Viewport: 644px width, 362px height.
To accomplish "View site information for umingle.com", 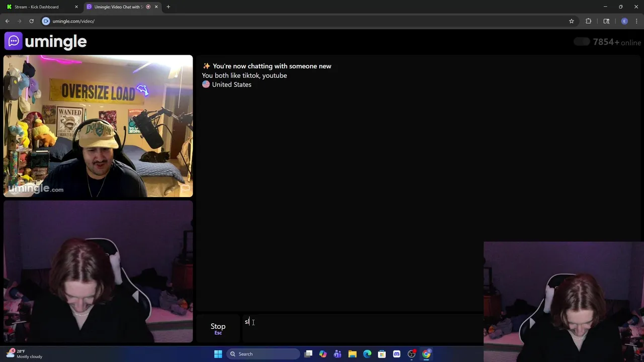I will [x=46, y=21].
